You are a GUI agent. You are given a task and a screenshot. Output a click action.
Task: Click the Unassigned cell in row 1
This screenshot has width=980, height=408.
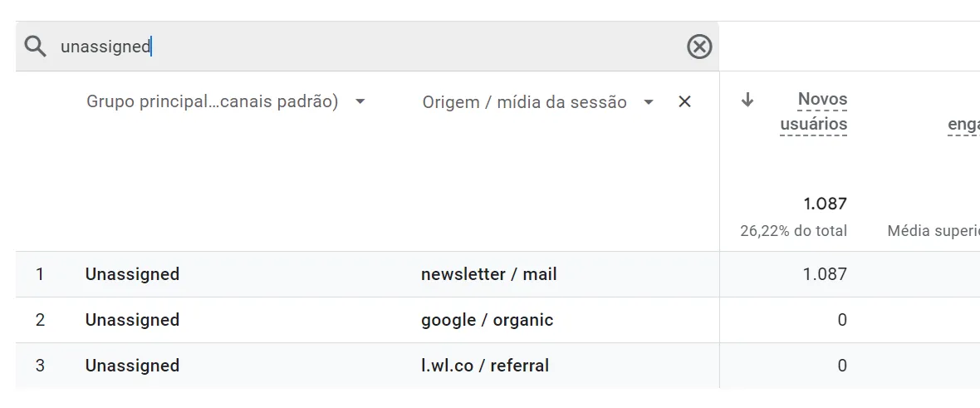(x=133, y=274)
